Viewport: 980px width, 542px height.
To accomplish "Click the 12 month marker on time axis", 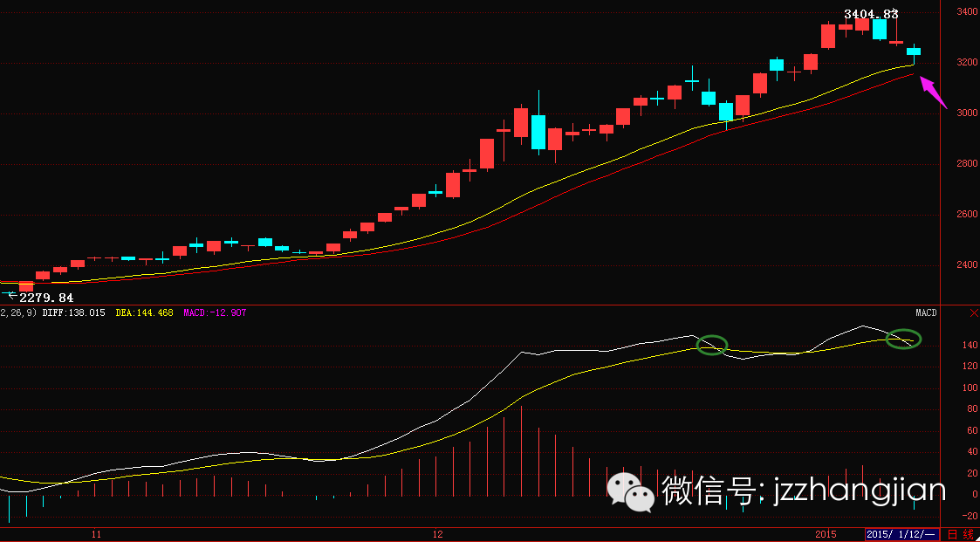I will [x=437, y=534].
